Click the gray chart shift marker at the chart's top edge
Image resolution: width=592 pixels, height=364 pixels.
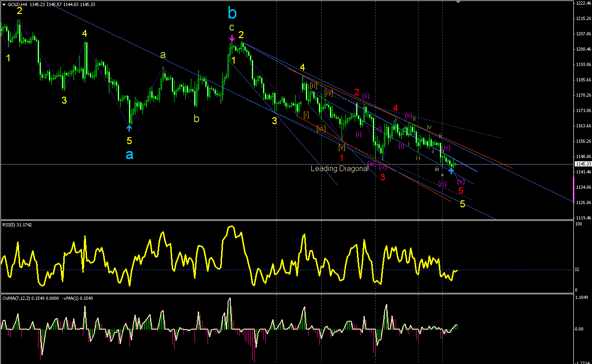(459, 2)
